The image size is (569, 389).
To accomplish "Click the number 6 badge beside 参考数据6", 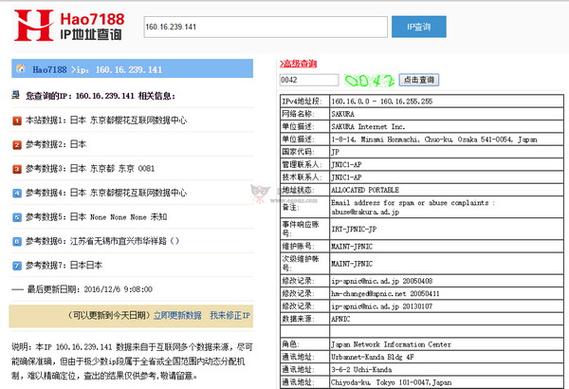I will pos(17,242).
